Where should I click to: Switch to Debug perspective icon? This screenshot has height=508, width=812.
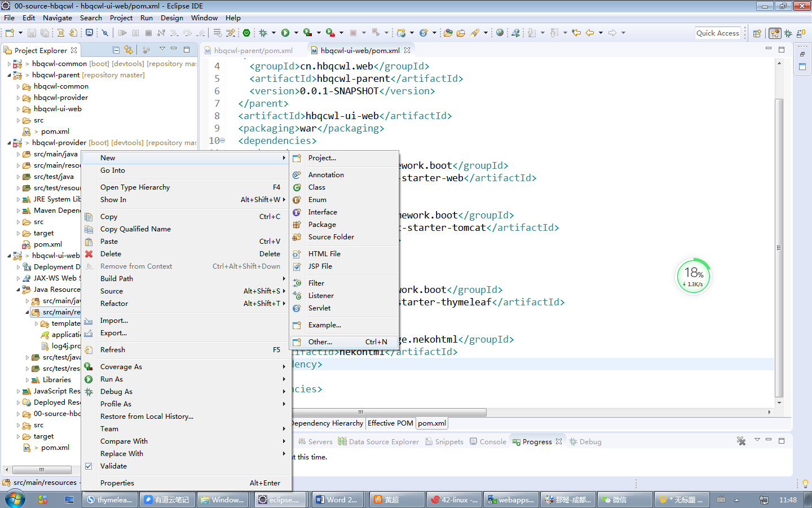[788, 33]
